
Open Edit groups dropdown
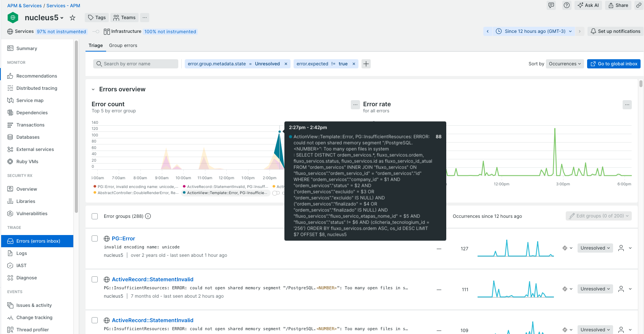tap(599, 216)
